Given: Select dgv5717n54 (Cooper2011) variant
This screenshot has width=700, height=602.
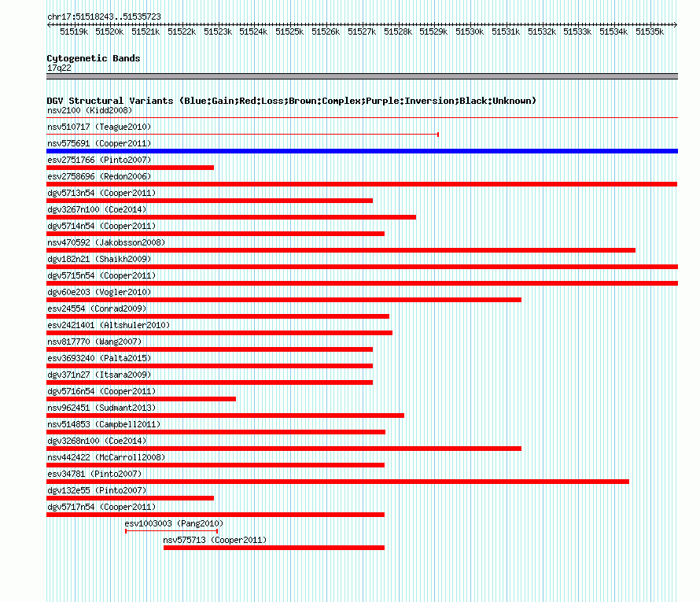Looking at the screenshot, I should [101, 507].
